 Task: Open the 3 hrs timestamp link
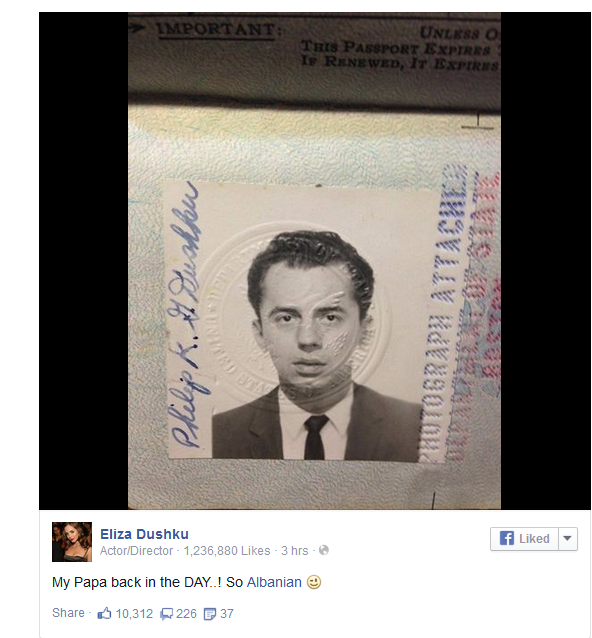click(x=295, y=551)
